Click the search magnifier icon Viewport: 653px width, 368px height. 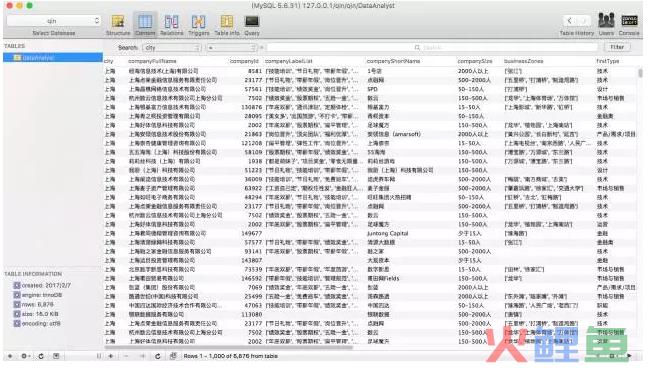417,48
